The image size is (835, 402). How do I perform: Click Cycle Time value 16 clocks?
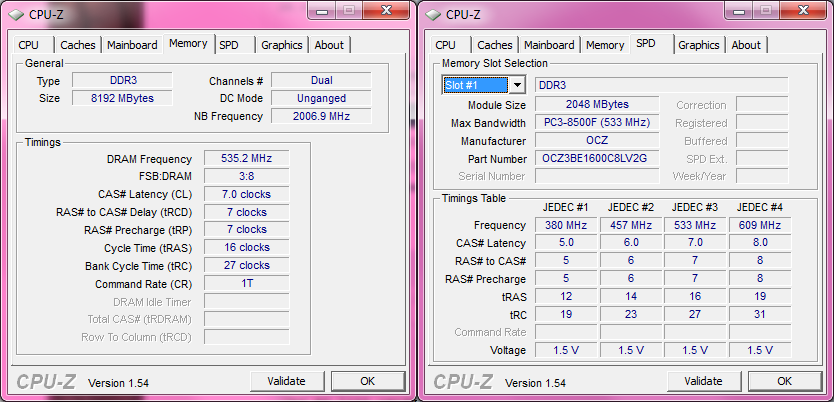point(247,248)
